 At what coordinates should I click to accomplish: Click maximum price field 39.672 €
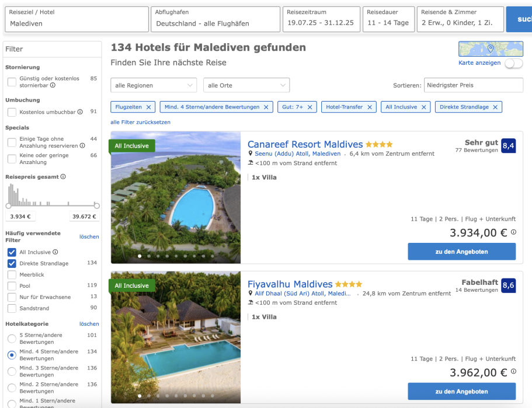point(84,217)
